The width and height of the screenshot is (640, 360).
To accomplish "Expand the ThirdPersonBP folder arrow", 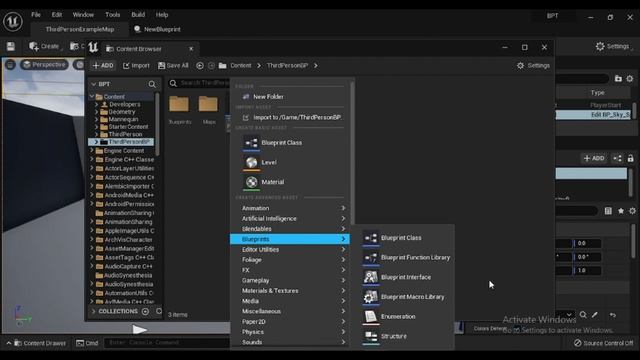I will click(x=96, y=142).
